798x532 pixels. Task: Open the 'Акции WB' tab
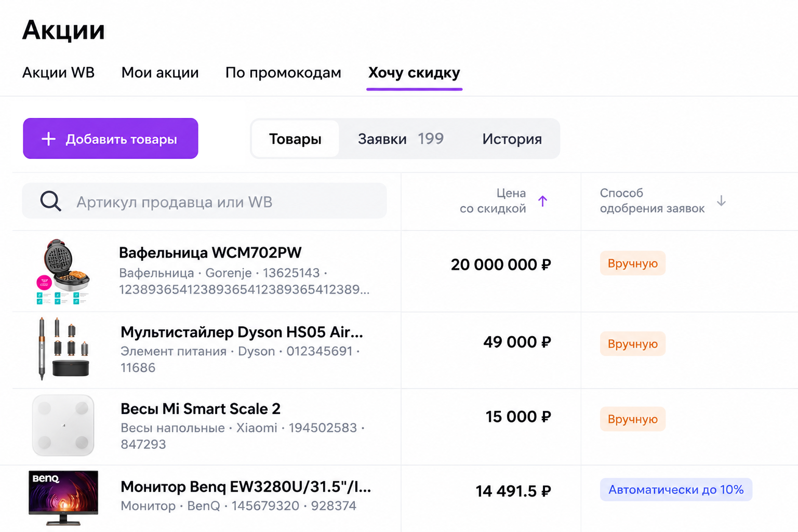click(x=58, y=72)
